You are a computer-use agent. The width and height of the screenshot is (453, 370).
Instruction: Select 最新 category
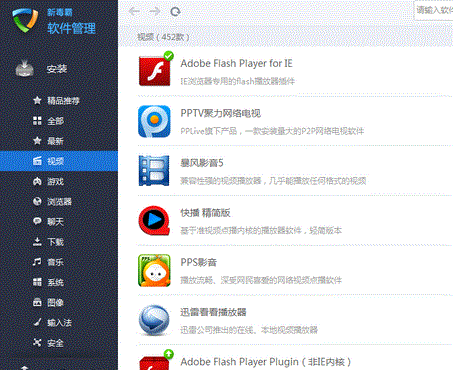tap(59, 141)
